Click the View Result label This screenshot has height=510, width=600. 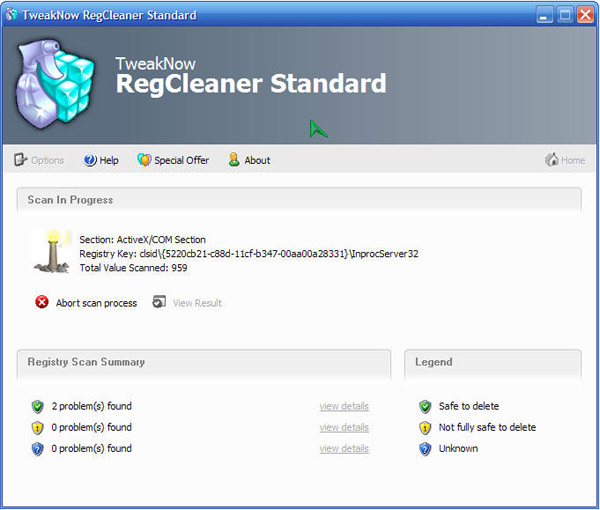[x=197, y=303]
